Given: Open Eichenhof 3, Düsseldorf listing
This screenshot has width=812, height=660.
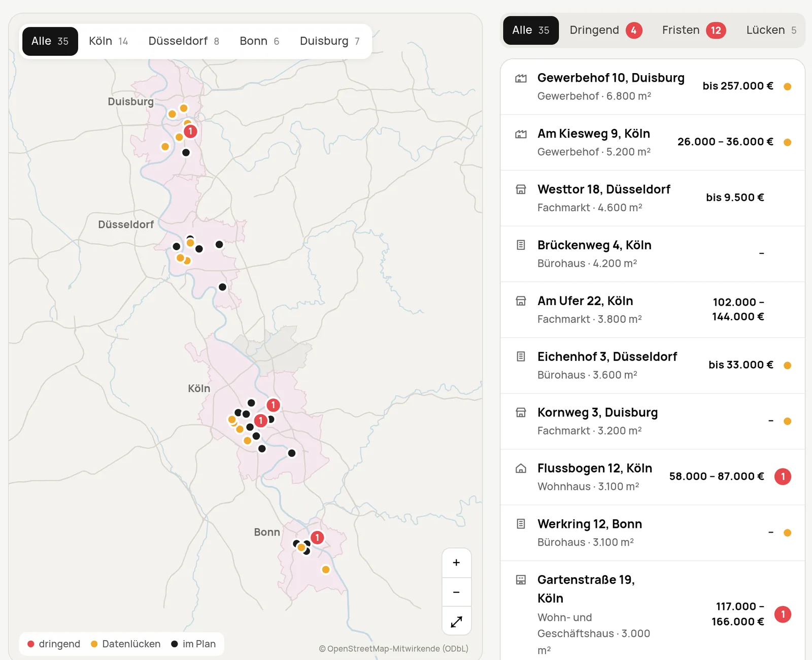Looking at the screenshot, I should (x=653, y=366).
